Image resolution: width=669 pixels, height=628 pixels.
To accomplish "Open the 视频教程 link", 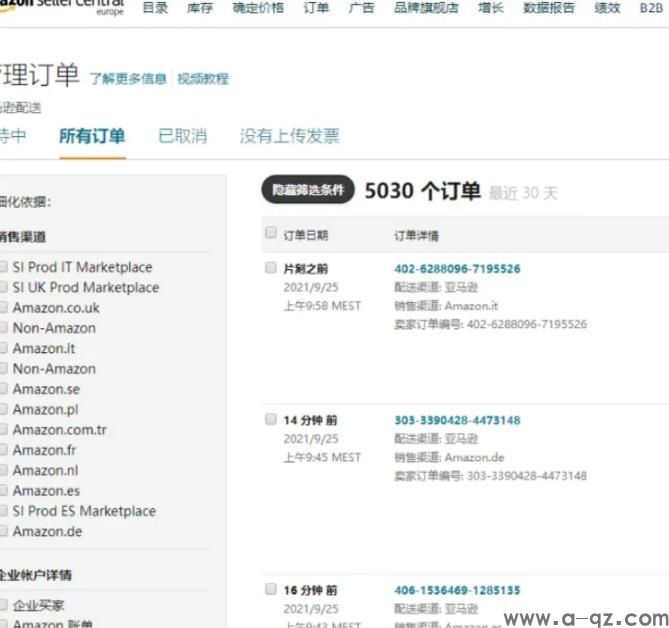I will pos(203,78).
